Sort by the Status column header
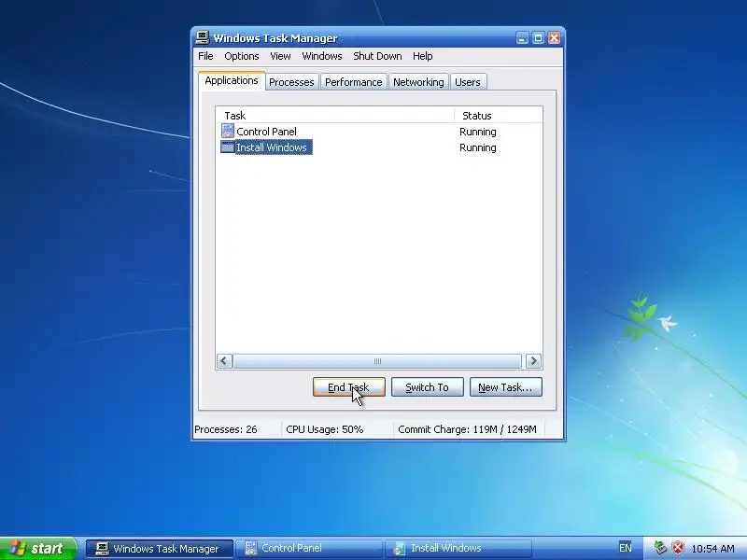The width and height of the screenshot is (747, 560). tap(498, 116)
